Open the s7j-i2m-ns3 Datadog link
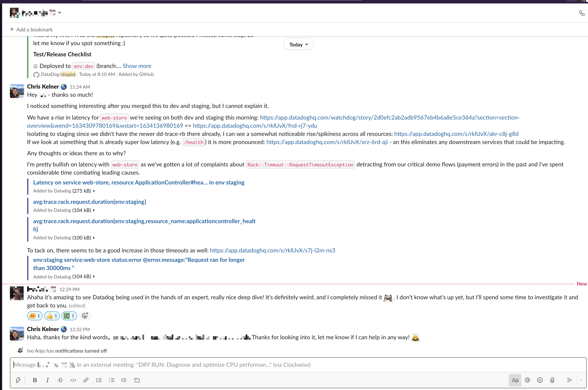Viewport: 588px width, 390px height. pyautogui.click(x=272, y=250)
